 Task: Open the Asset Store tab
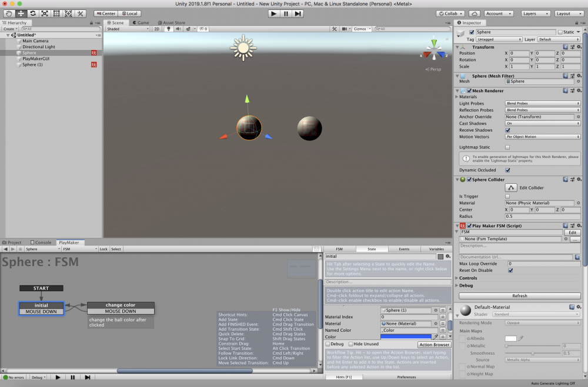[171, 23]
